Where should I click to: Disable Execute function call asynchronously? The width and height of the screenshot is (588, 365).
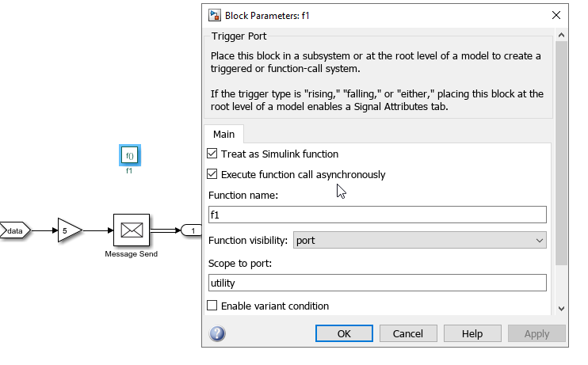click(x=212, y=174)
